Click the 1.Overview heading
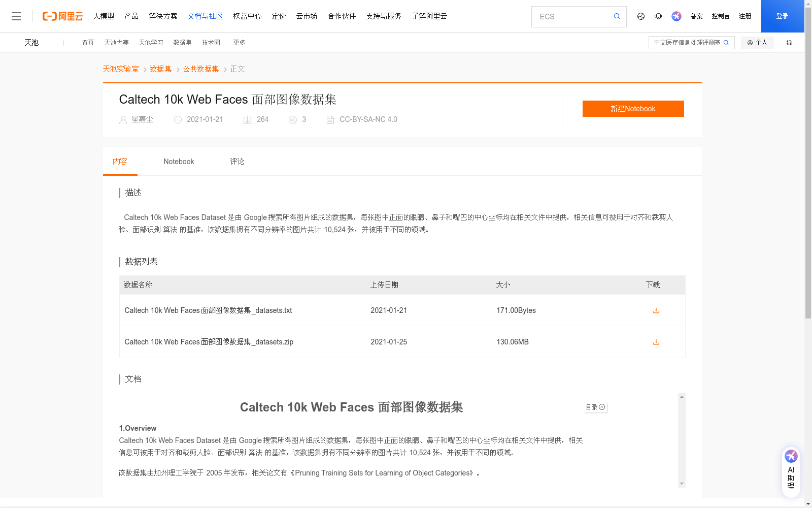Screen dimensions: 812x508 point(138,428)
